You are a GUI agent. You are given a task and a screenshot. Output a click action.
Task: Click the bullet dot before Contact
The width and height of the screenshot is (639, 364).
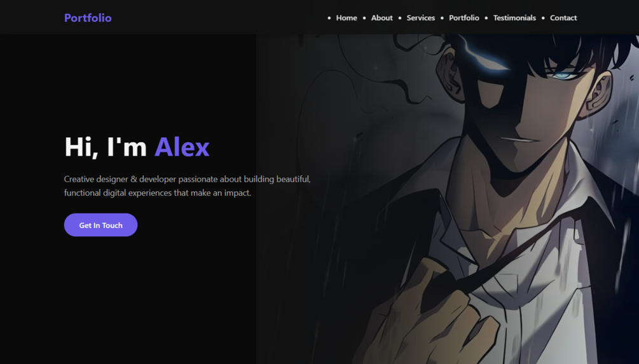pos(543,18)
